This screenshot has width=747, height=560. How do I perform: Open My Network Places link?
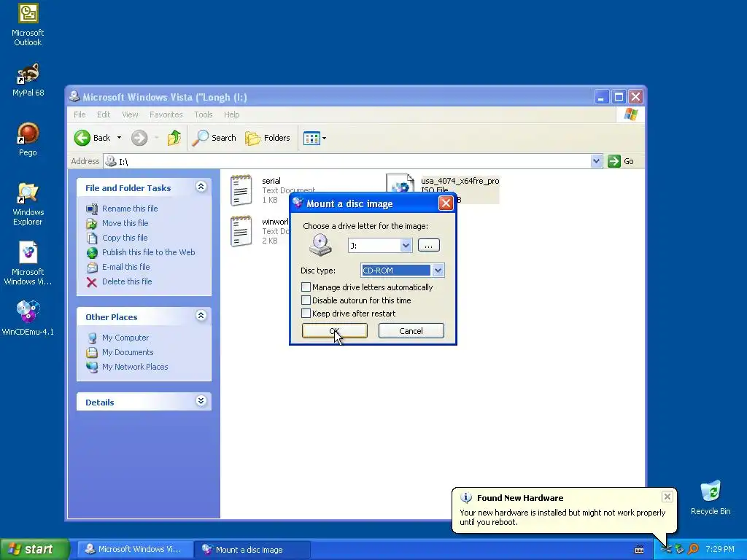point(135,367)
